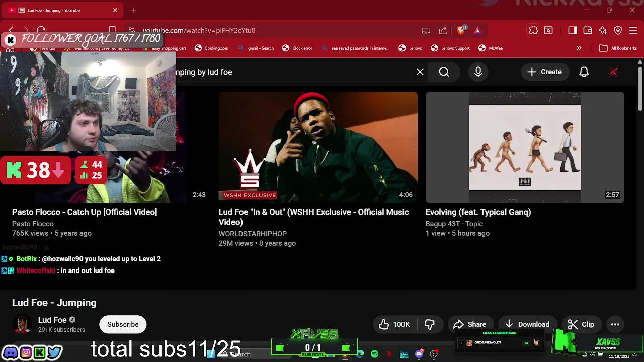The width and height of the screenshot is (644, 362).
Task: Open the system tray clock showing 11/18/2025
Action: coord(619,356)
